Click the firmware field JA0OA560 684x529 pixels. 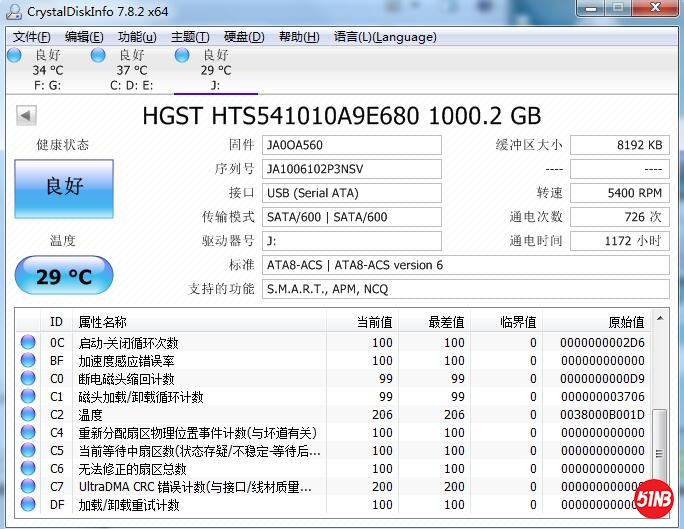(x=351, y=145)
